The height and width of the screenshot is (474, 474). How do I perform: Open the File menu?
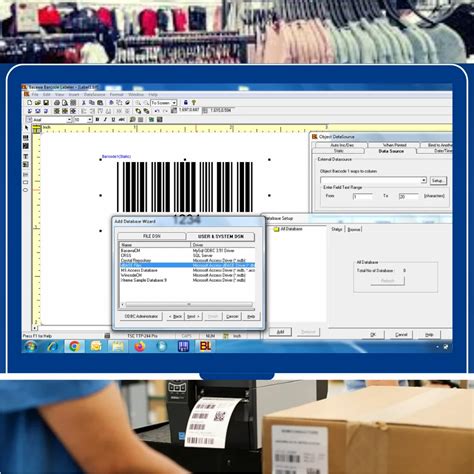click(x=35, y=95)
